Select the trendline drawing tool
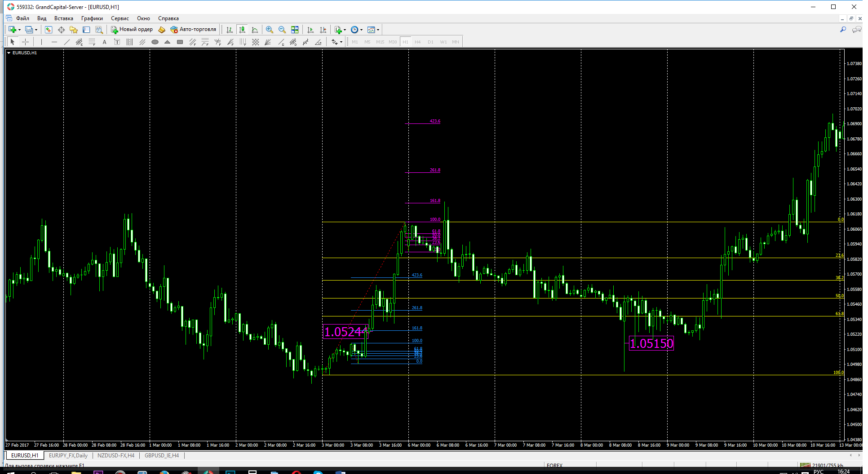The width and height of the screenshot is (868, 474). coord(67,42)
